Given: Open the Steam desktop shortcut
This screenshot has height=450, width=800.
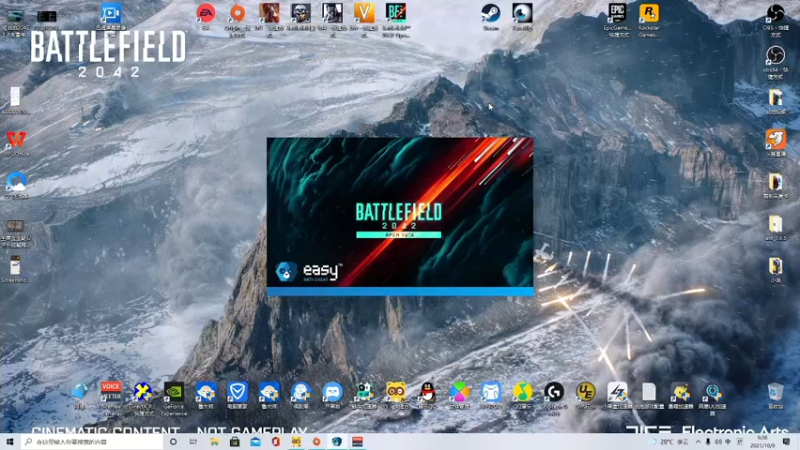Looking at the screenshot, I should click(x=491, y=16).
